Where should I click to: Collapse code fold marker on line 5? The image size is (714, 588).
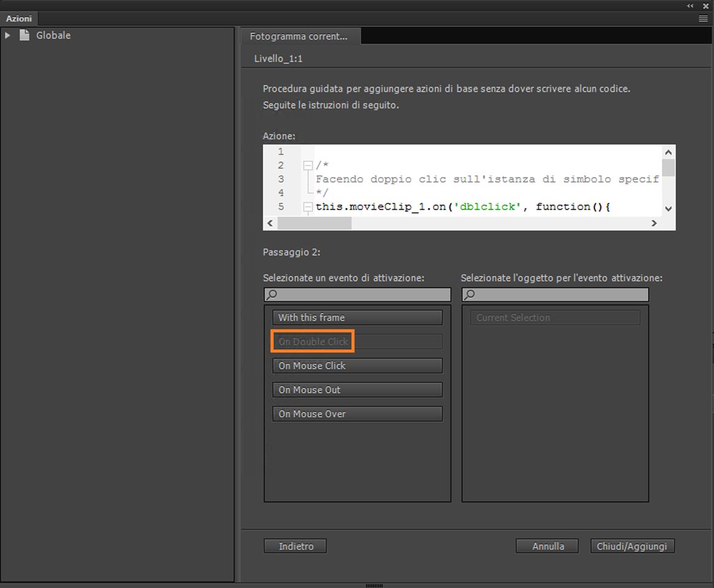coord(308,207)
